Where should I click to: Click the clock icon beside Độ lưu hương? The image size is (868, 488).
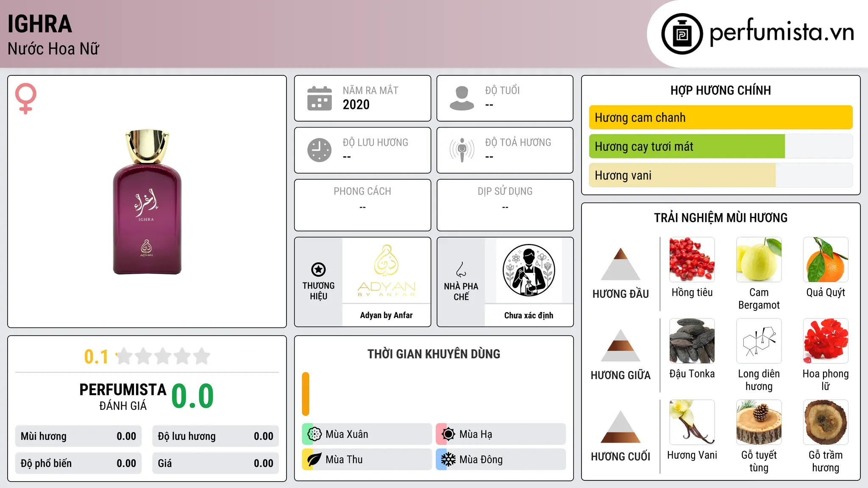(320, 150)
